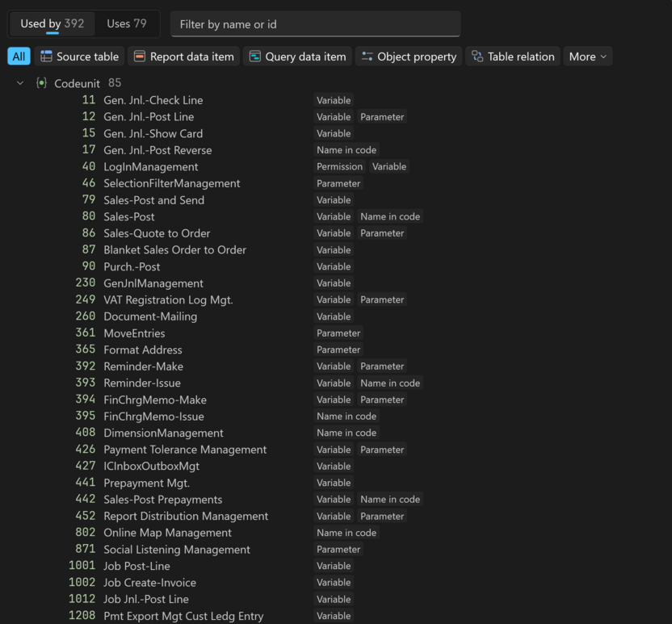Viewport: 672px width, 624px height.
Task: Select Social Listening Management row
Action: (x=177, y=550)
